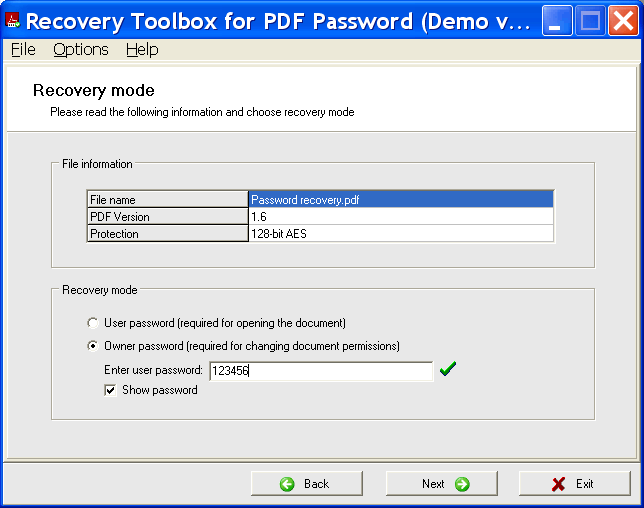
Task: Click into the Enter user password field
Action: coord(321,371)
